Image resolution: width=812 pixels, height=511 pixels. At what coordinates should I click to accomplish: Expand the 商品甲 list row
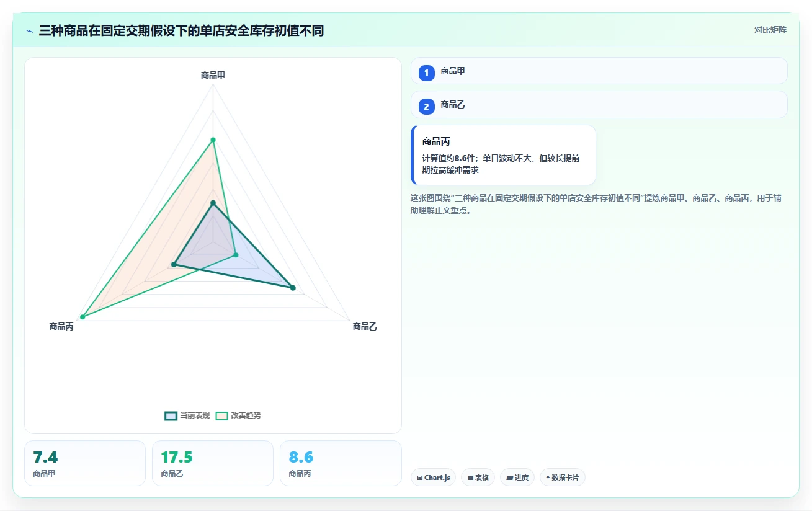(599, 71)
